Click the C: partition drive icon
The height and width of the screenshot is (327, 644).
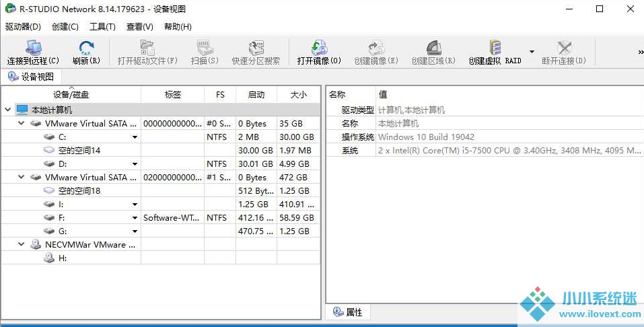click(x=49, y=137)
